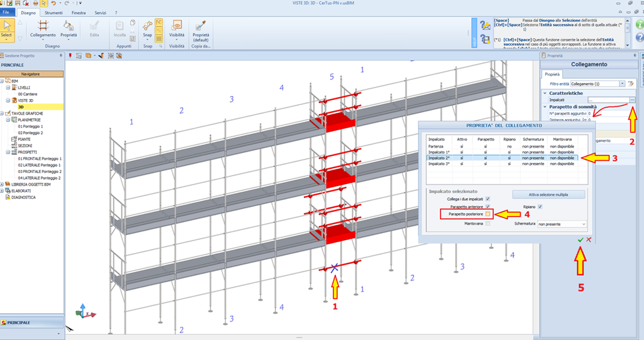
Task: Open the Filtro entità dropdown
Action: pyautogui.click(x=622, y=83)
